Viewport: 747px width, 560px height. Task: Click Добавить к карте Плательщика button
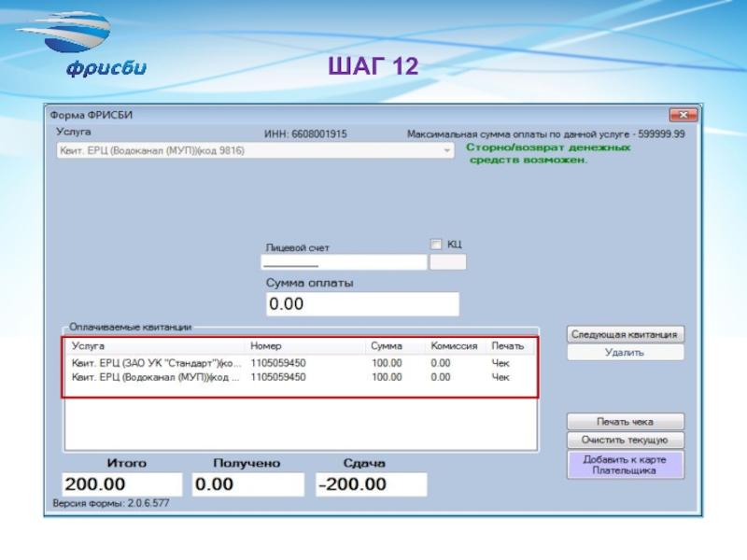point(625,465)
